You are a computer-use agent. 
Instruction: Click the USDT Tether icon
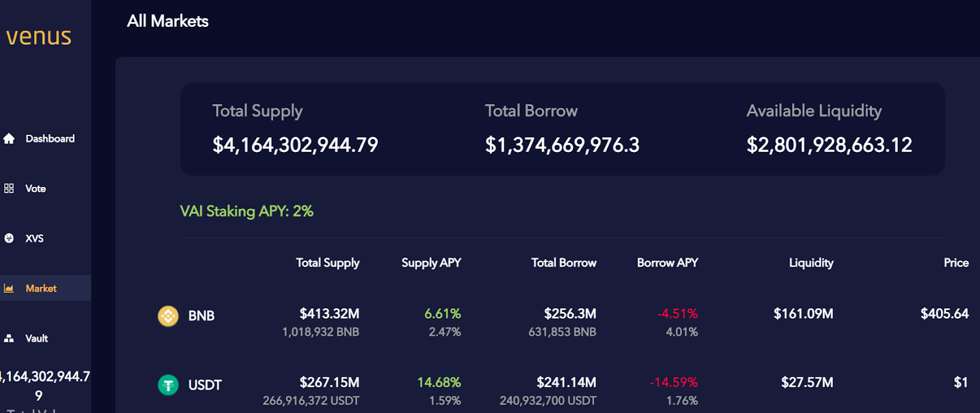tap(168, 385)
